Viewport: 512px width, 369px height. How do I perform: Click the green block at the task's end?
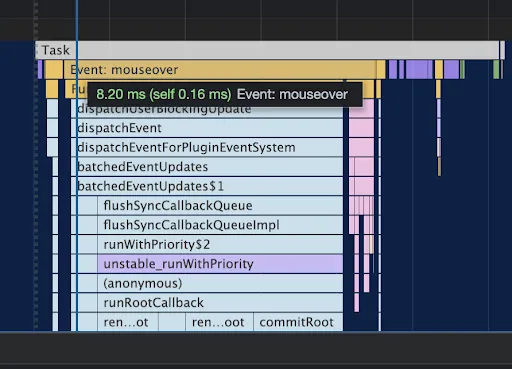[496, 70]
